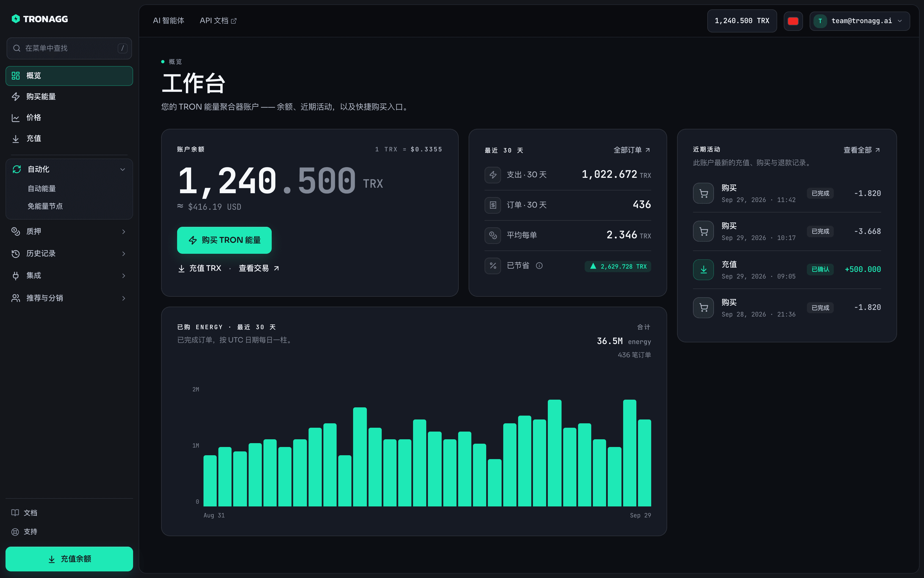Image resolution: width=924 pixels, height=578 pixels.
Task: Click the 充值 download arrow sidebar icon
Action: 16,139
